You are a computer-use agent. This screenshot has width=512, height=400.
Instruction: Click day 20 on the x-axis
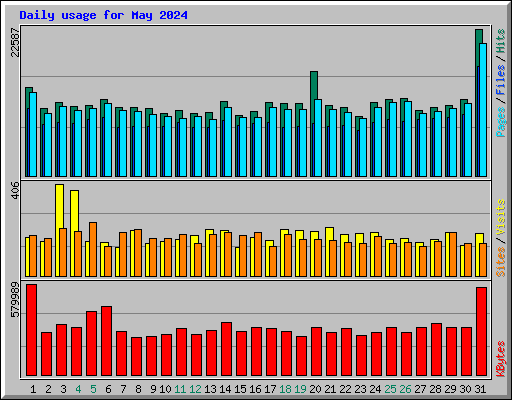click(315, 389)
